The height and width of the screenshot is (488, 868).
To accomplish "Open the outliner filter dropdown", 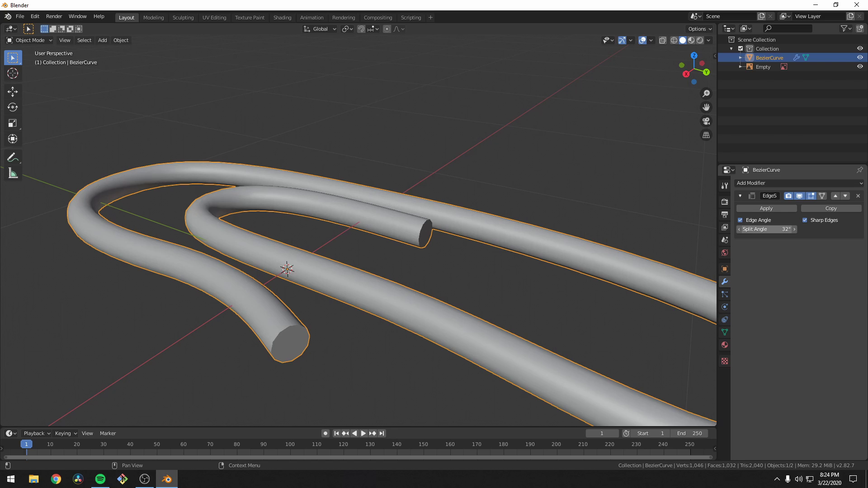I will (846, 28).
